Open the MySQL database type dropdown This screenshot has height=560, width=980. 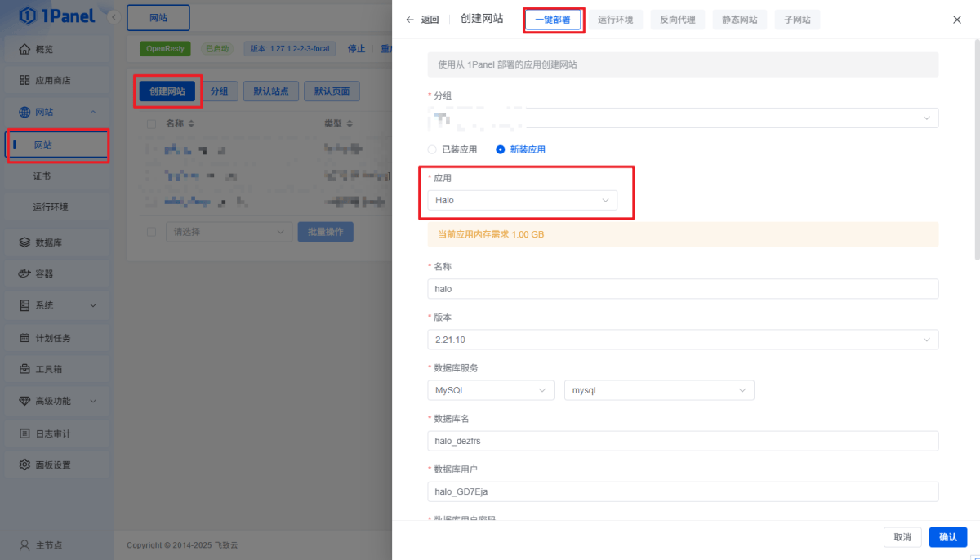pos(490,391)
